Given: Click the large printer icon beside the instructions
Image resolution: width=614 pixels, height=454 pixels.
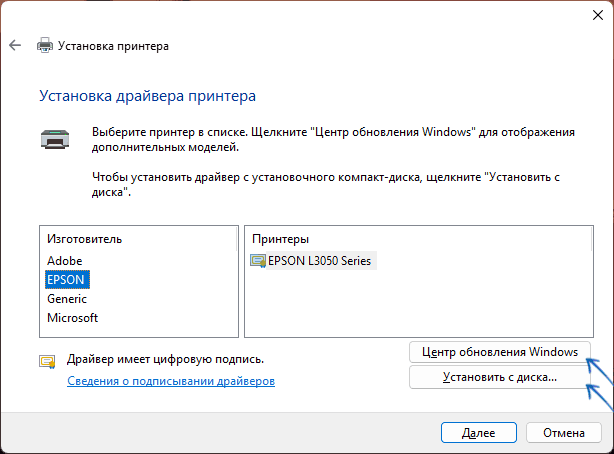Looking at the screenshot, I should coord(53,138).
